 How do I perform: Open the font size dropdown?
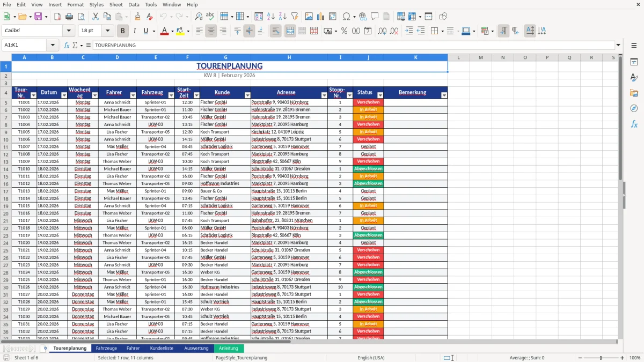[x=107, y=31]
